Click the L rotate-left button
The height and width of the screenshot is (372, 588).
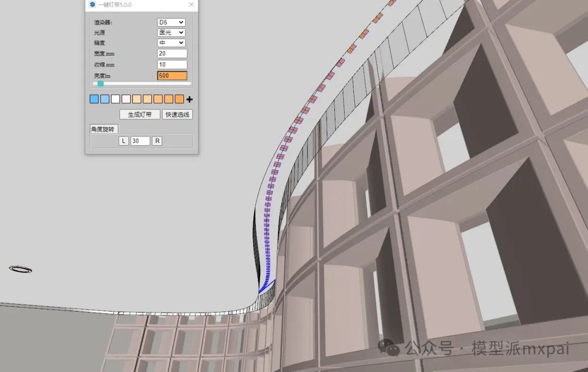click(124, 141)
